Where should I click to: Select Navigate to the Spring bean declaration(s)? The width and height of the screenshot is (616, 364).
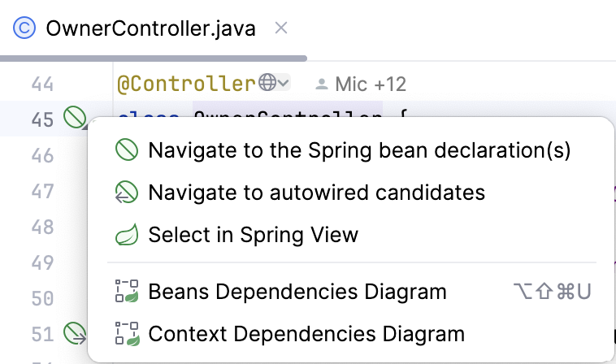(x=359, y=150)
